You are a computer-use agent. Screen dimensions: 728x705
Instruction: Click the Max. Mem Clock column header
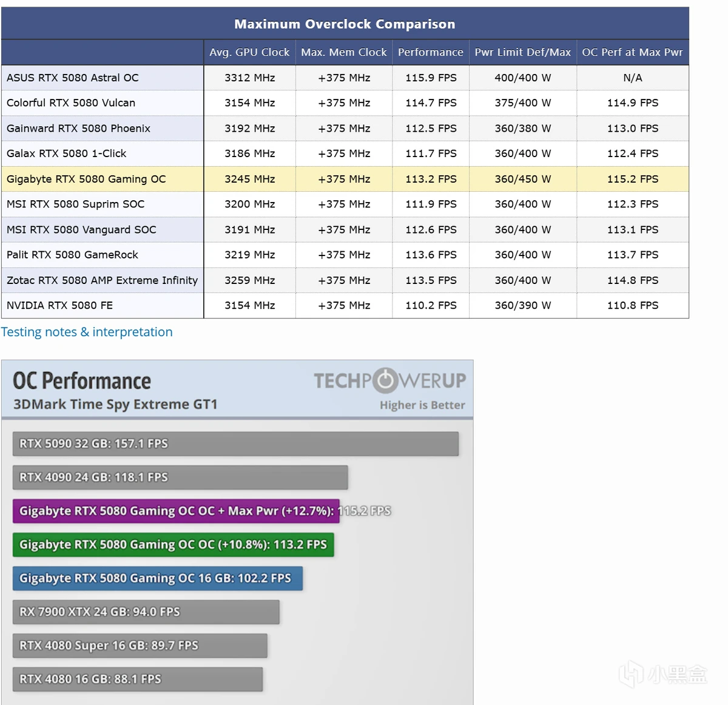[x=343, y=52]
